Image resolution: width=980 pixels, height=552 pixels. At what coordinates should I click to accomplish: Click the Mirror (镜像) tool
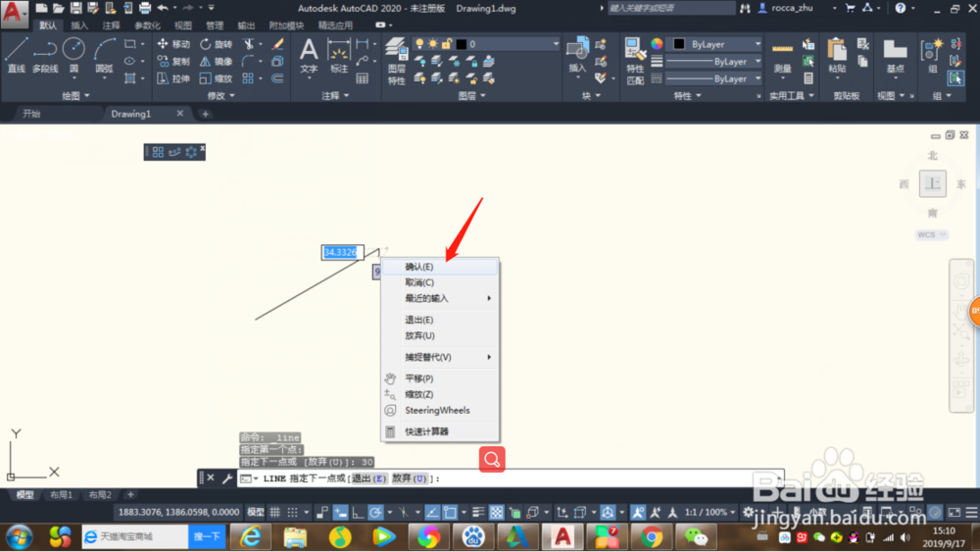point(216,61)
